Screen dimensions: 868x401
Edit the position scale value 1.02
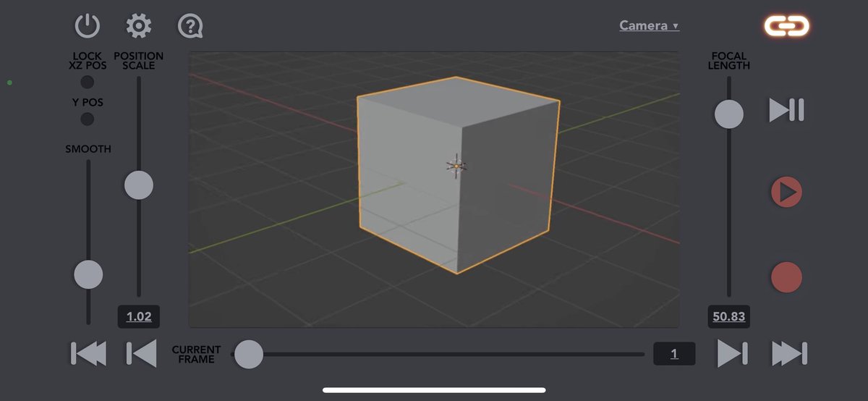tap(139, 316)
